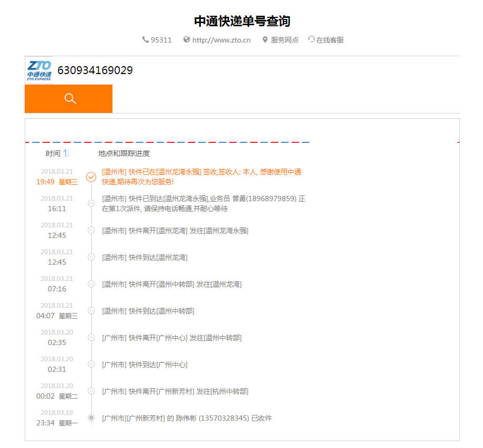Click the headset icon beside 在线客服

click(312, 39)
